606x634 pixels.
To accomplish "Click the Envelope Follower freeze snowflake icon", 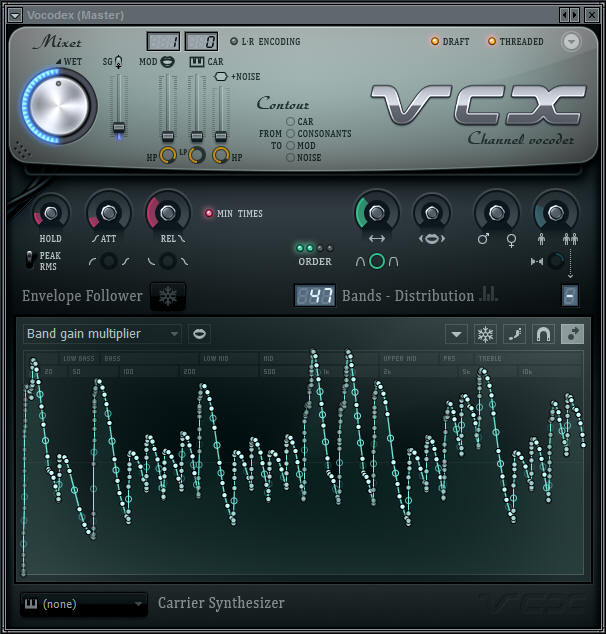I will click(168, 296).
